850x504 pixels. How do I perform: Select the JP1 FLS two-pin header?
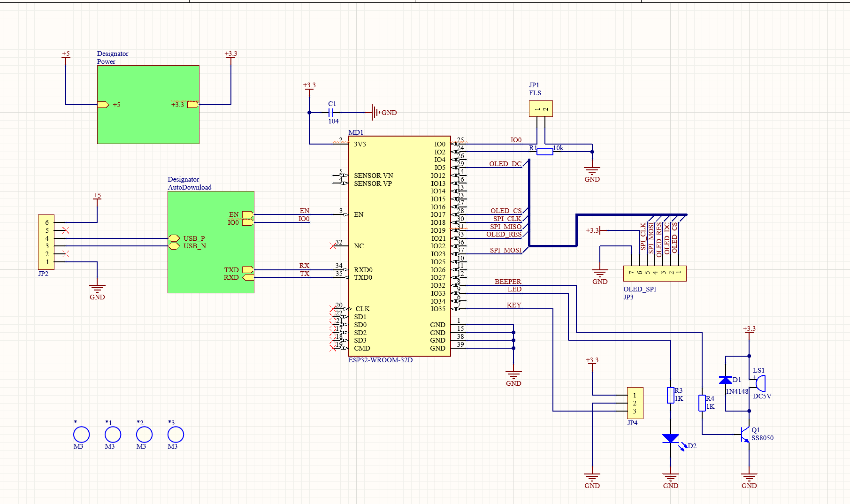pos(541,108)
